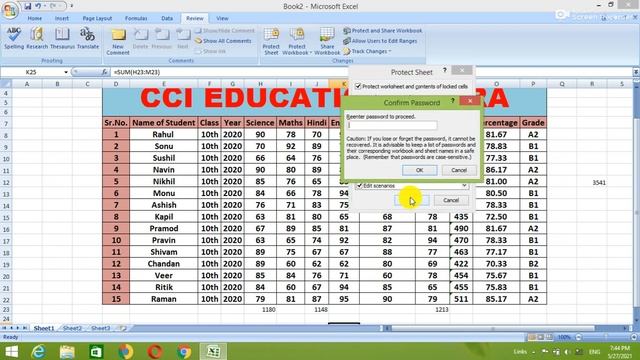Select the Sheet1 tab
This screenshot has height=360, width=640.
pyautogui.click(x=44, y=328)
